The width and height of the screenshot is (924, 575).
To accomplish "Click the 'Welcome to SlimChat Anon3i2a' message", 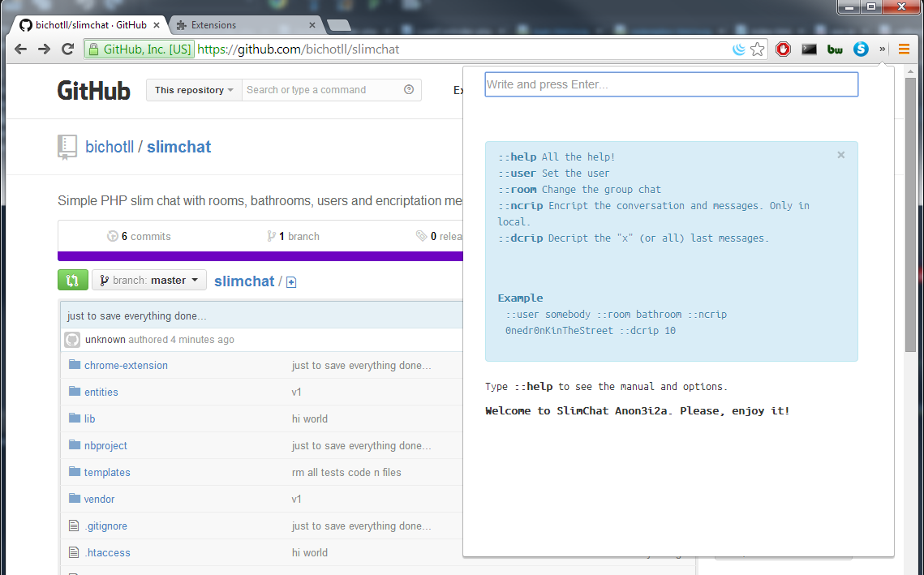I will pos(637,410).
